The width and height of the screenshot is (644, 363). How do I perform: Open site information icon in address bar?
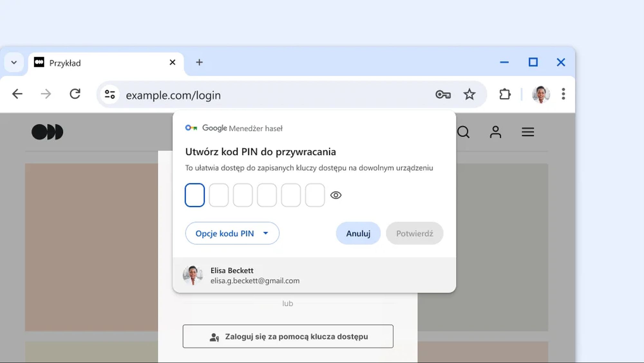[x=110, y=94]
